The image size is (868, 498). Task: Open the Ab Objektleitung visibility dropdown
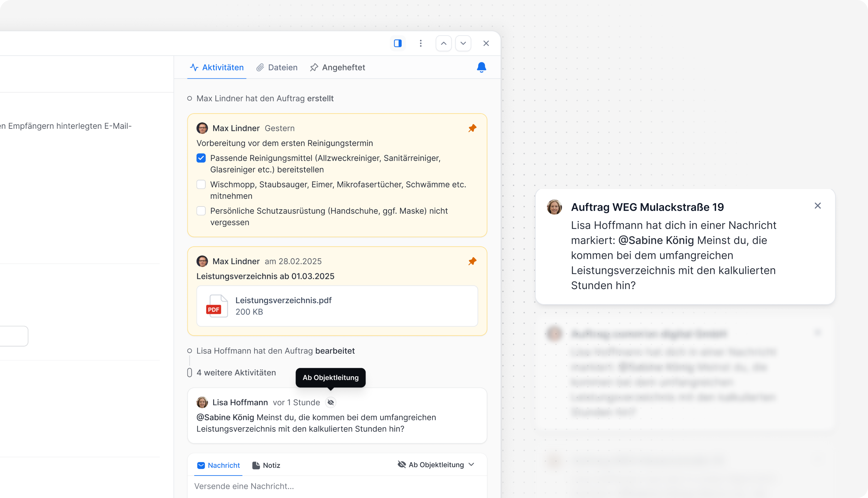436,465
